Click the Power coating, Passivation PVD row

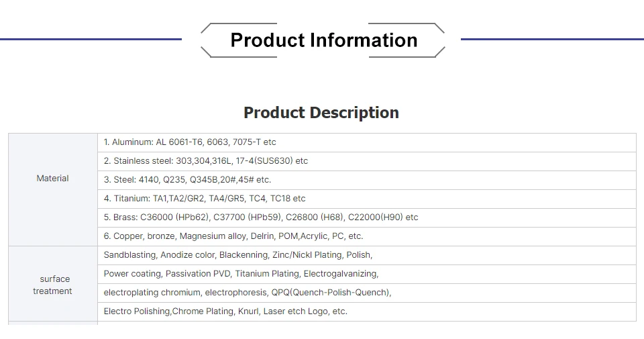click(x=241, y=274)
